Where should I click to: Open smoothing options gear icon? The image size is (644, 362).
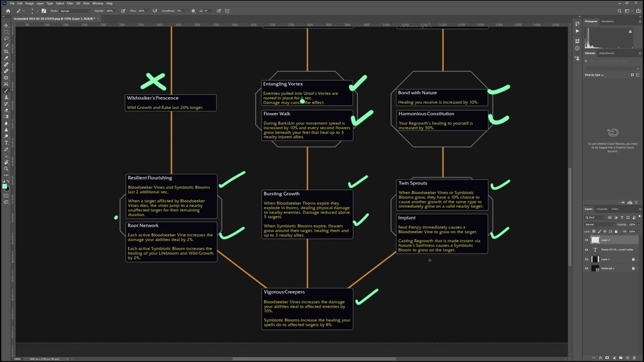193,11
